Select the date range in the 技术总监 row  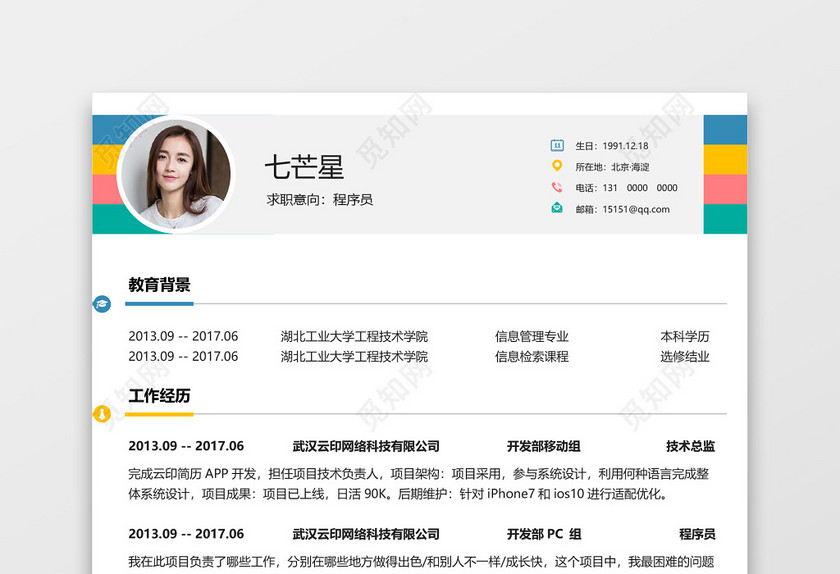click(x=186, y=446)
